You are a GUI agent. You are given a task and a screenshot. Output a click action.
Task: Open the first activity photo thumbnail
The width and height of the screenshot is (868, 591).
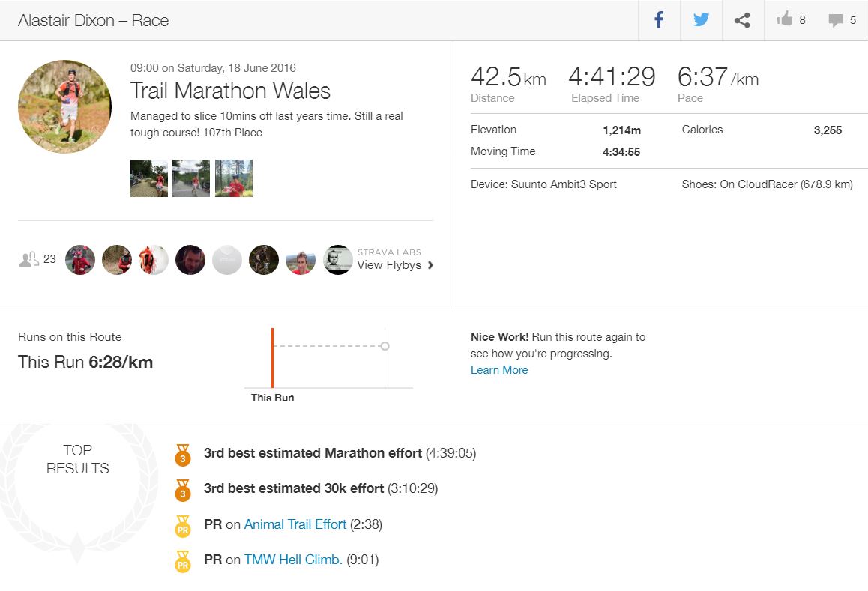click(x=149, y=178)
